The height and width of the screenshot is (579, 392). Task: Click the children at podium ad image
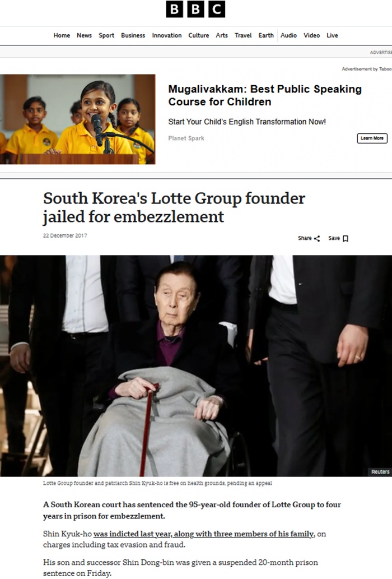pyautogui.click(x=77, y=119)
